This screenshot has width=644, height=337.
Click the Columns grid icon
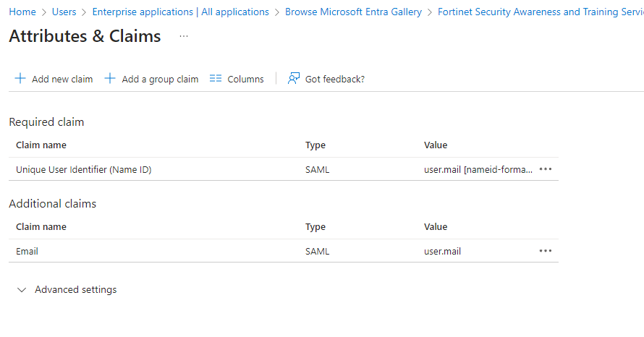coord(215,79)
